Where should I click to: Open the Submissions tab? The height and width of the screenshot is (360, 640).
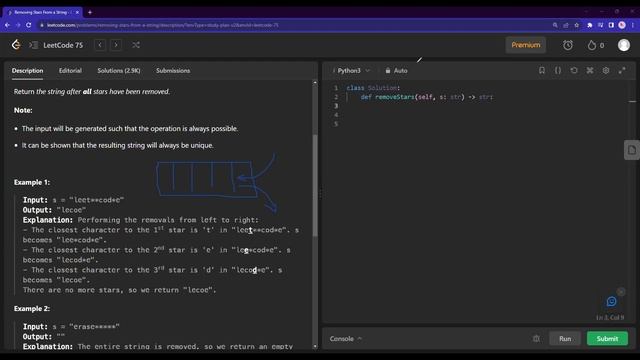(x=173, y=70)
